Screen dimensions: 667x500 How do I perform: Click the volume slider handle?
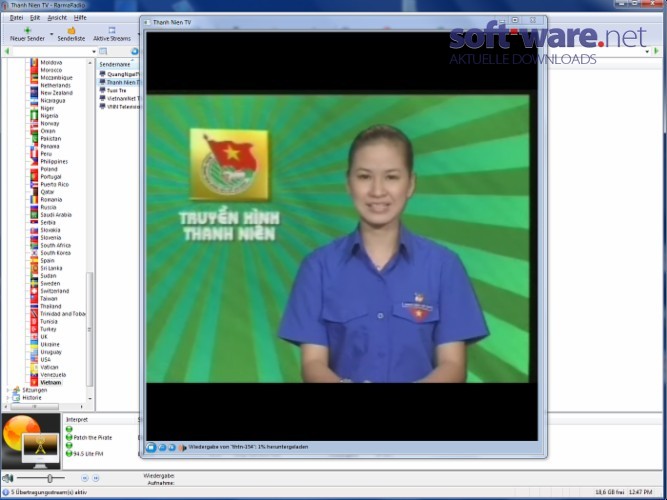coord(50,478)
